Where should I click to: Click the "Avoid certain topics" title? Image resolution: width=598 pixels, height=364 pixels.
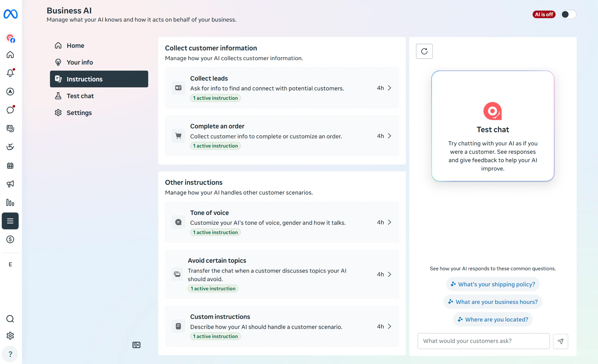pyautogui.click(x=217, y=260)
